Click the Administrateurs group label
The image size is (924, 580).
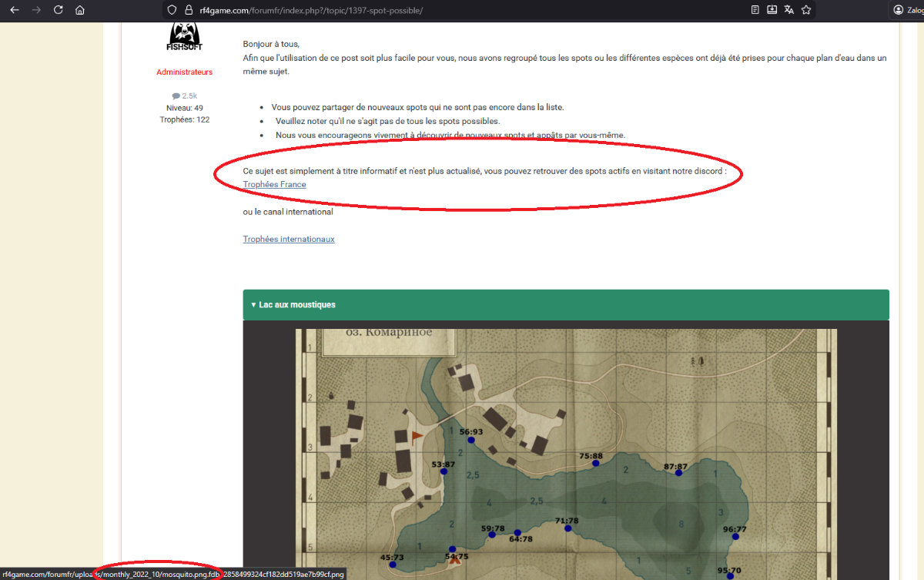coord(184,72)
